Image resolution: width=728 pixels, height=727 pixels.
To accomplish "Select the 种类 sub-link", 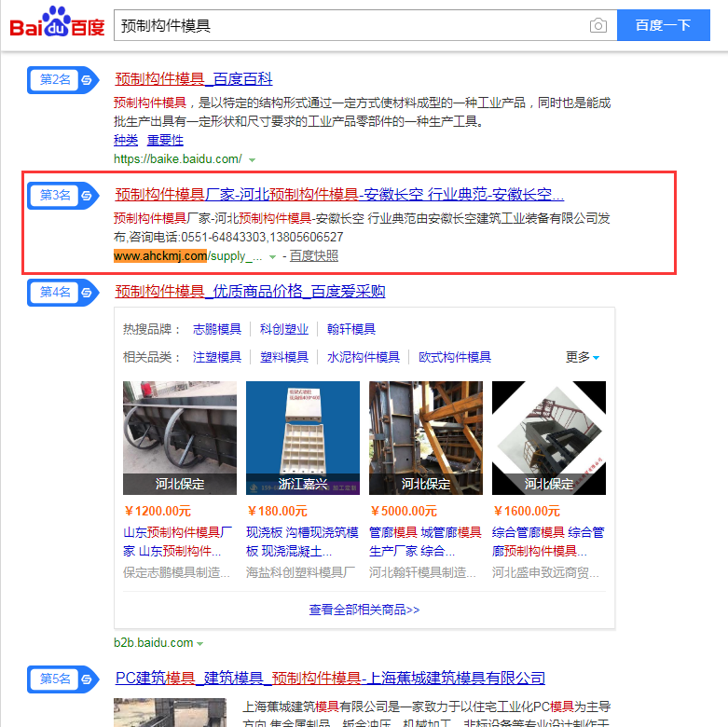I will (126, 140).
